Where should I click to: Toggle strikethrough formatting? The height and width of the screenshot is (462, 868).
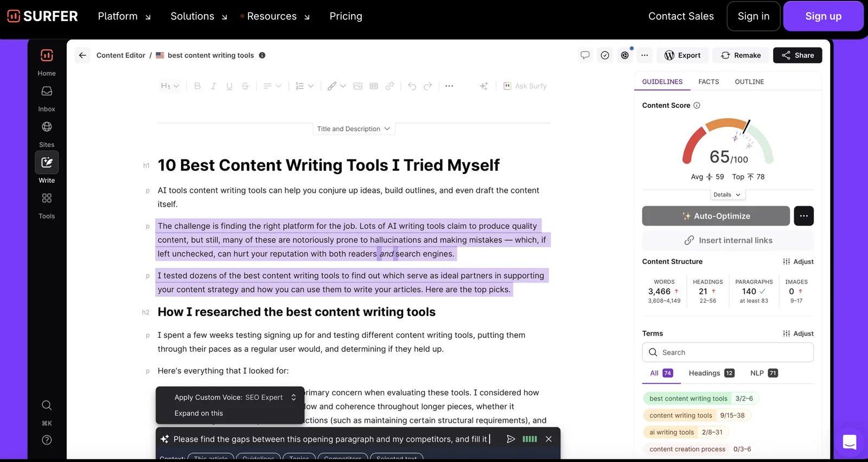[x=245, y=86]
